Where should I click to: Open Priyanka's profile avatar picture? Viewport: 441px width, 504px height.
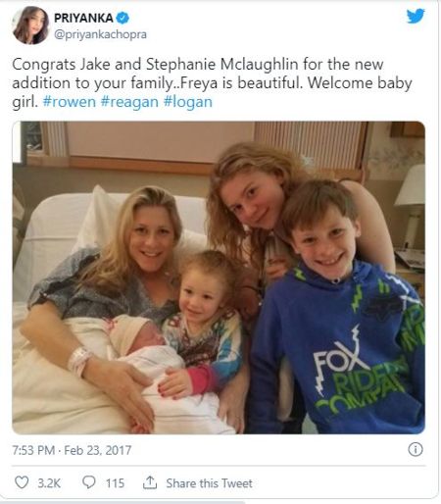(x=30, y=25)
